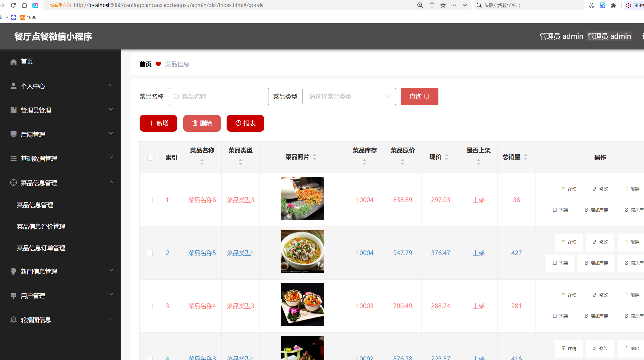Check the select-all checkbox in table header
The height and width of the screenshot is (360, 644).
(150, 157)
